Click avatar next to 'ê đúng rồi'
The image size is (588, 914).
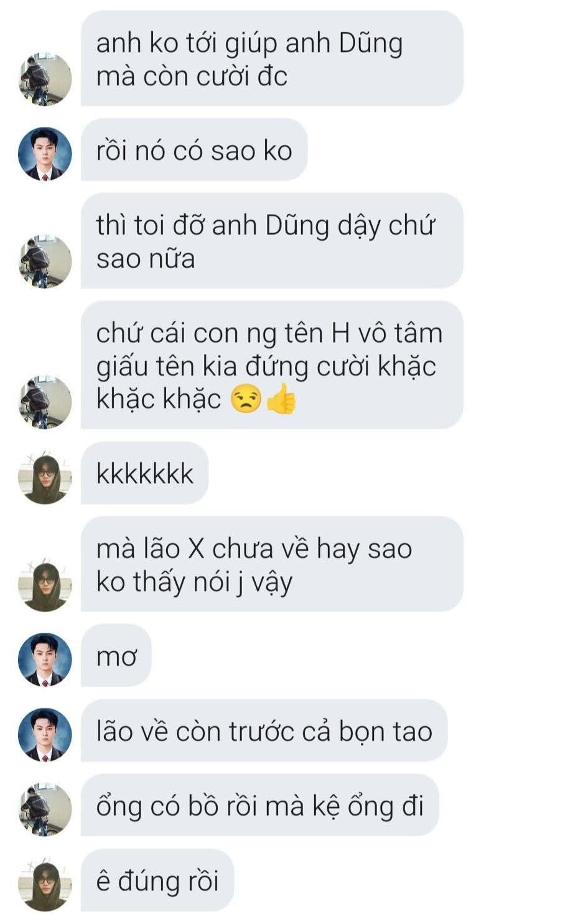coord(45,884)
